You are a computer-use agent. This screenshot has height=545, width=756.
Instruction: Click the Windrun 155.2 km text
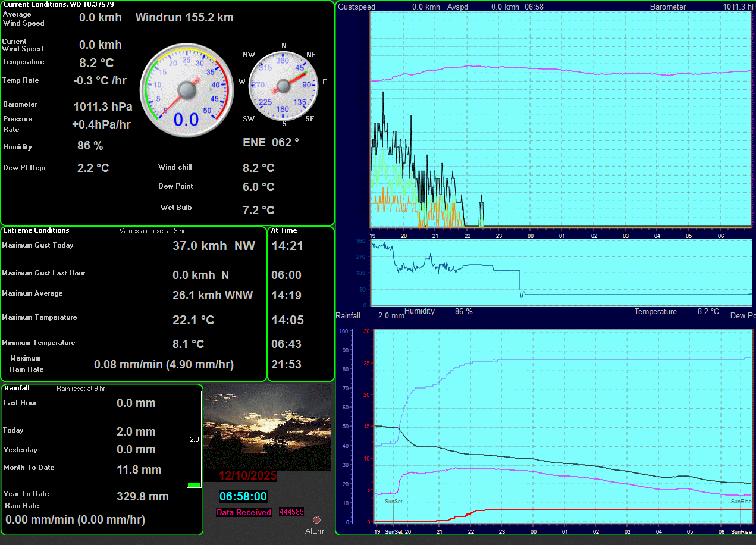(184, 17)
